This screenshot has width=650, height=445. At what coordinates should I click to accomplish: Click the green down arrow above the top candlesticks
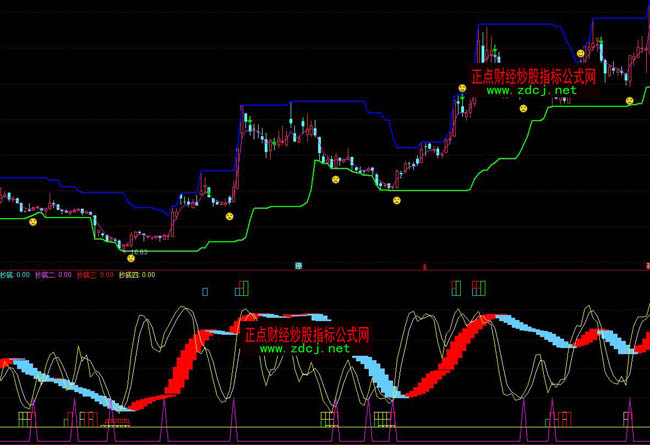(496, 47)
